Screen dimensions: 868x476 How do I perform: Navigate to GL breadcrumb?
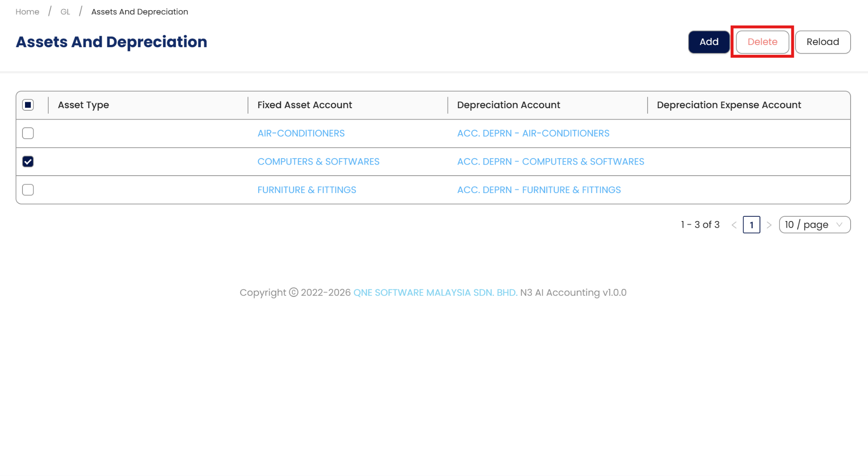65,12
